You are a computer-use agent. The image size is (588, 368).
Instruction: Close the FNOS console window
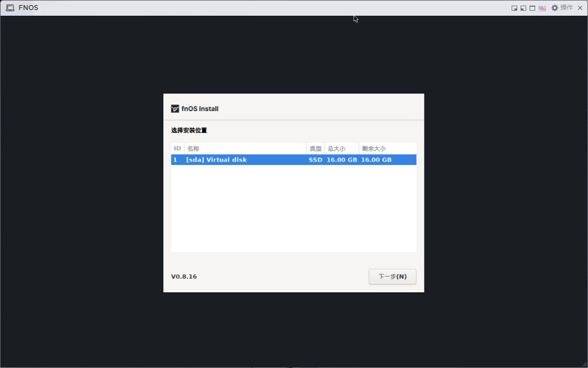point(580,8)
